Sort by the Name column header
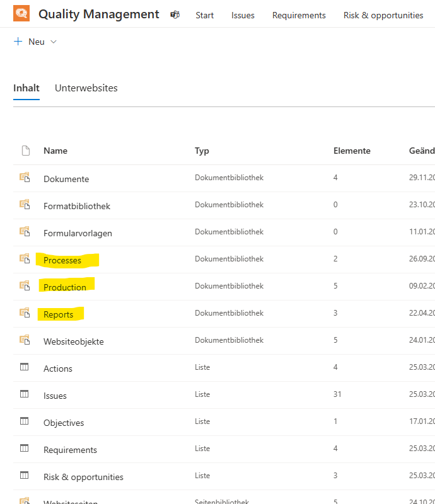 click(x=55, y=151)
